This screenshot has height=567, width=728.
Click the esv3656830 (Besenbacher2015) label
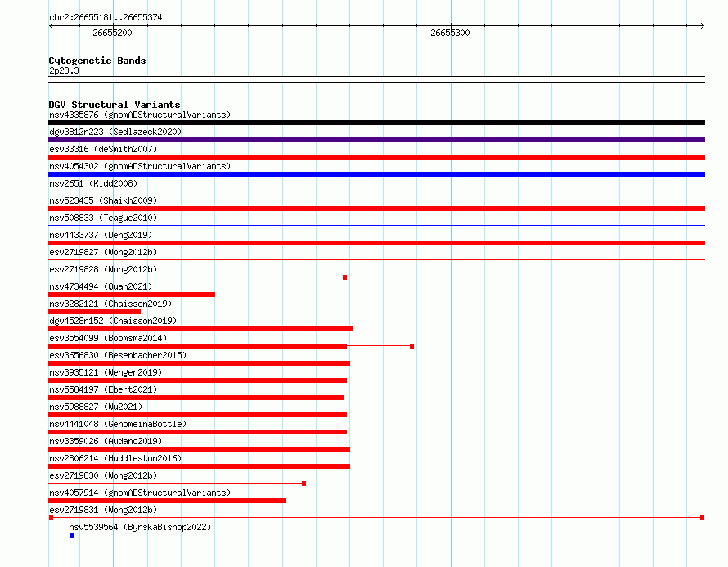[x=118, y=355]
